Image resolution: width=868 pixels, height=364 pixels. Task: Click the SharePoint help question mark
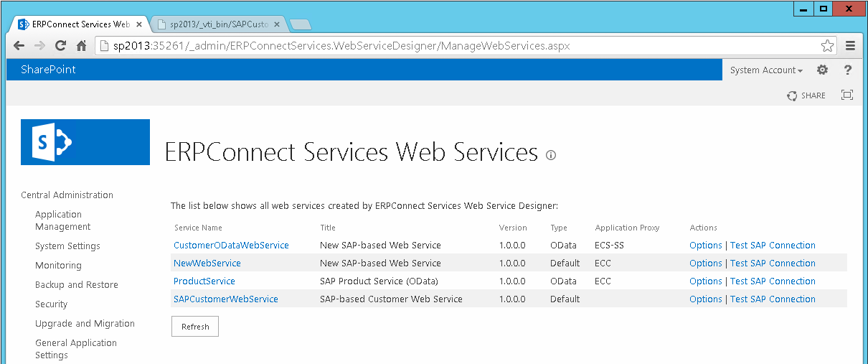tap(847, 70)
